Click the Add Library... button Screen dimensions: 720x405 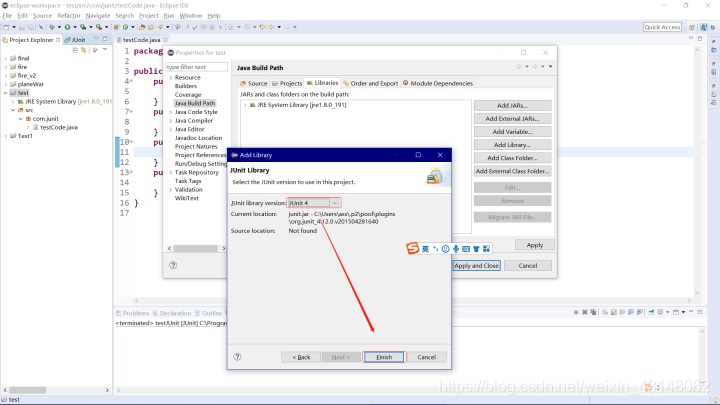click(x=512, y=145)
